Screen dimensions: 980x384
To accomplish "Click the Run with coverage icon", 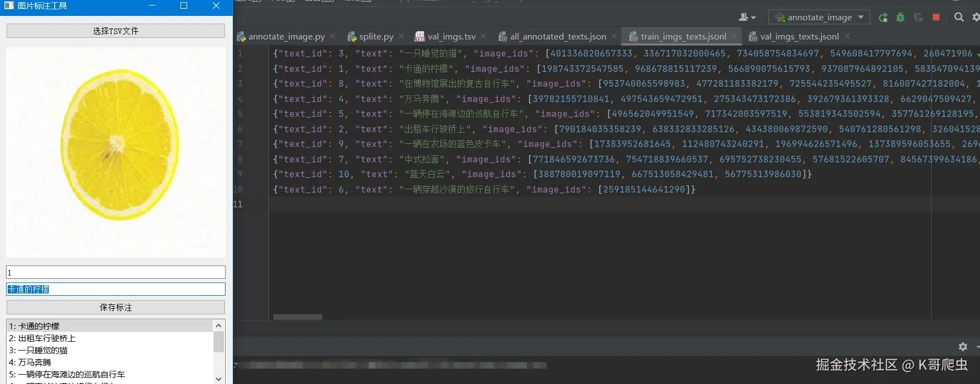I will point(918,18).
